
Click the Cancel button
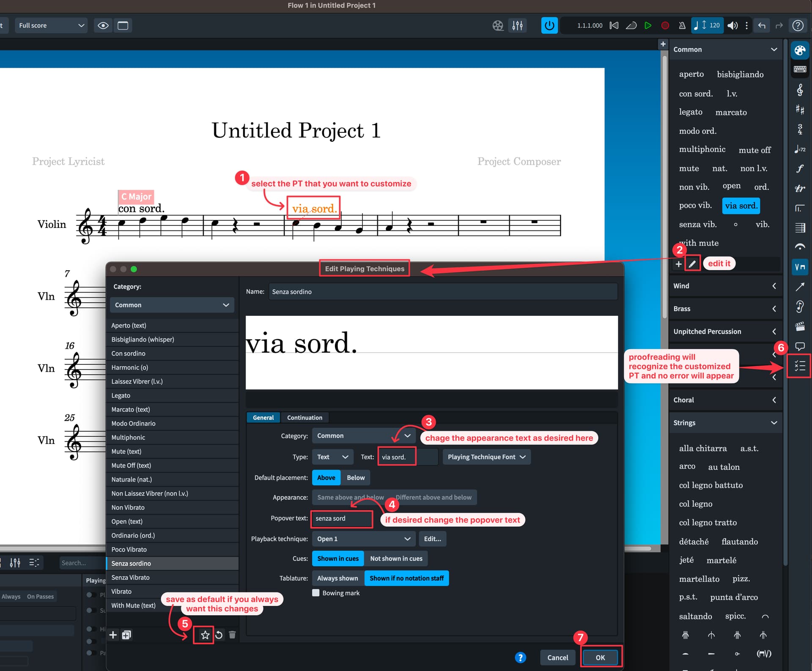tap(557, 657)
